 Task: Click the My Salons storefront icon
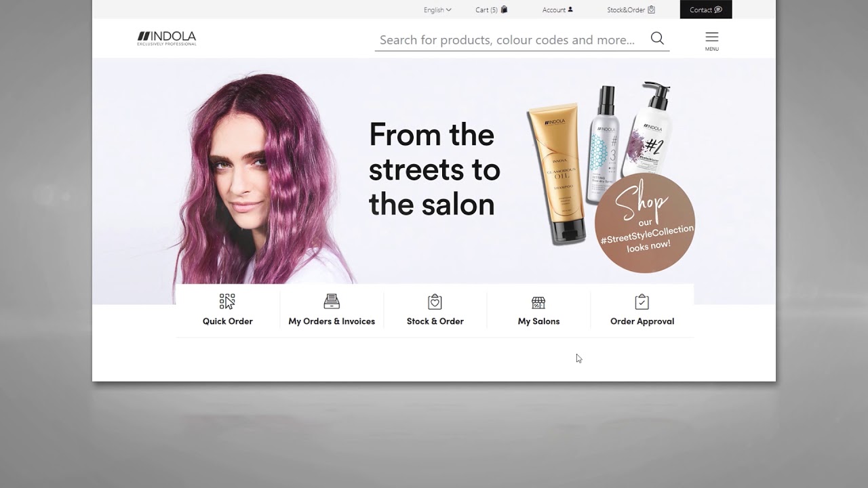click(538, 302)
